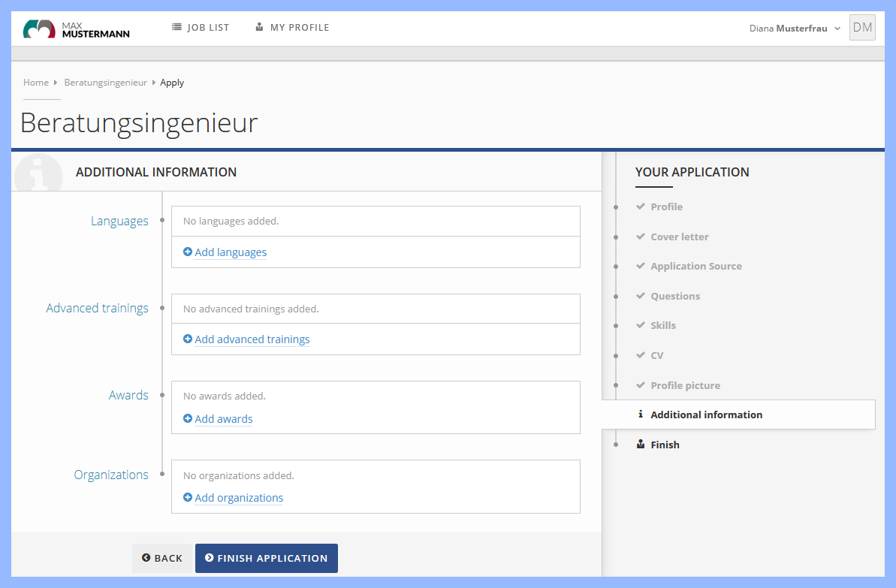Screen dimensions: 896x588
Task: Click the Finish Application button
Action: click(266, 558)
